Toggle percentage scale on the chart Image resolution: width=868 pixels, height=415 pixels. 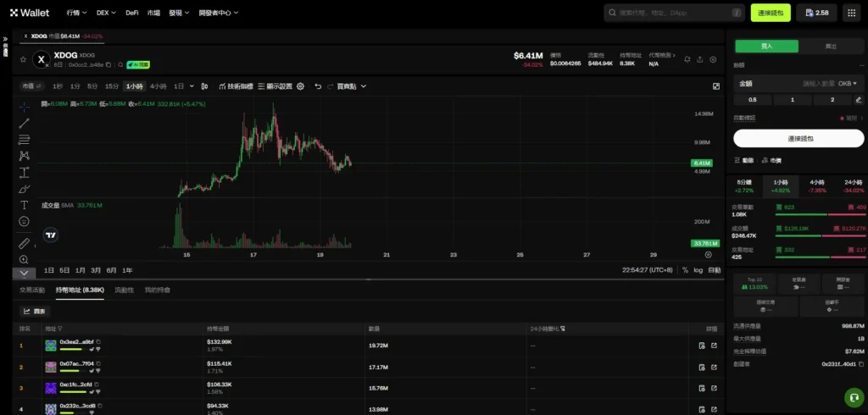click(x=685, y=270)
